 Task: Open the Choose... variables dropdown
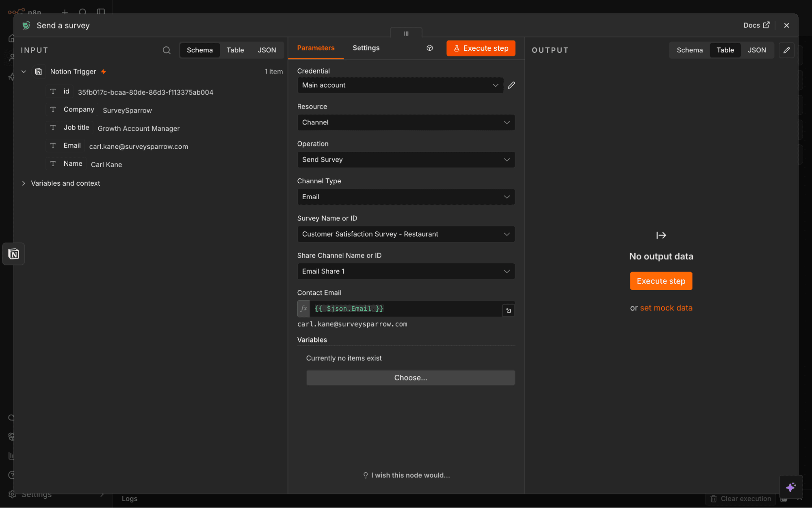[410, 378]
